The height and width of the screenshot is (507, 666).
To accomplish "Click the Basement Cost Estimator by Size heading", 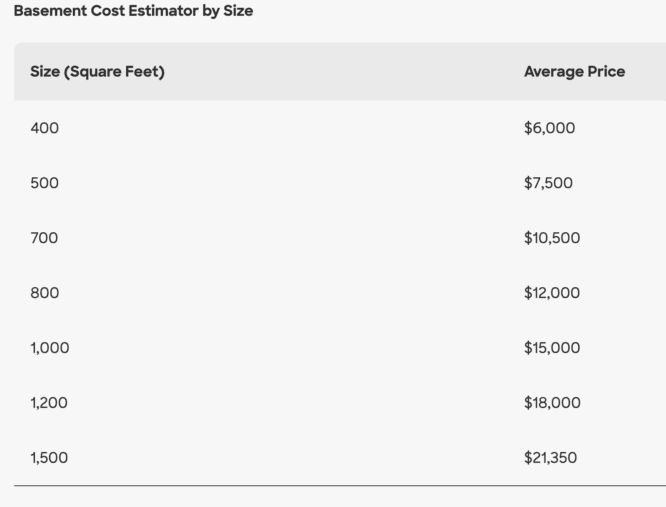I will click(133, 11).
